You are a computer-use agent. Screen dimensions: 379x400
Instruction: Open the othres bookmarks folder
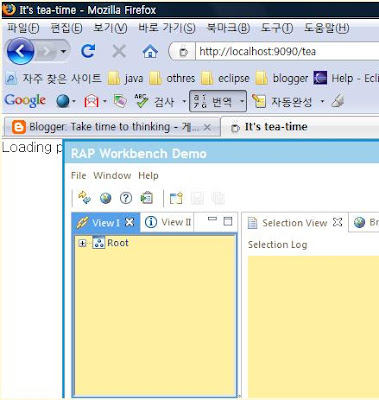point(172,78)
